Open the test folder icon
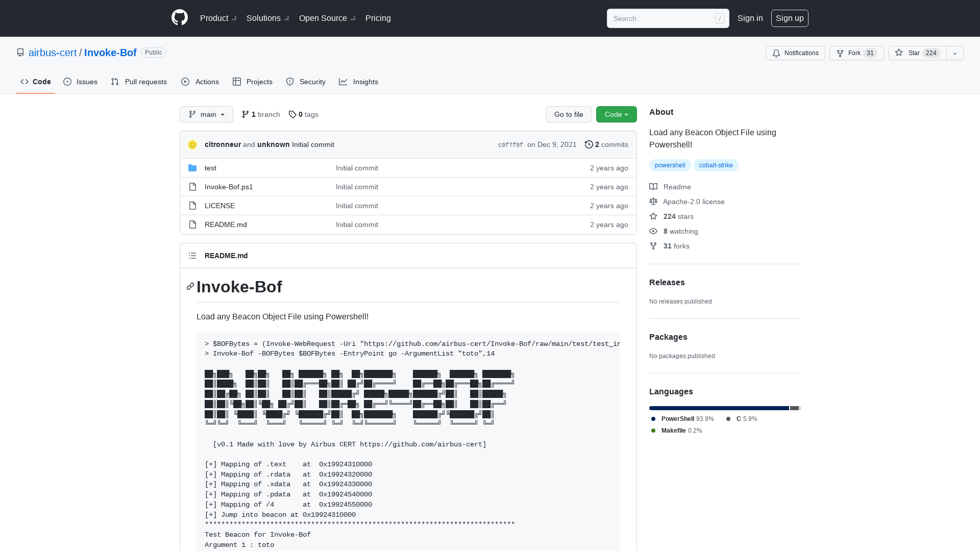This screenshot has width=980, height=551. tap(192, 168)
